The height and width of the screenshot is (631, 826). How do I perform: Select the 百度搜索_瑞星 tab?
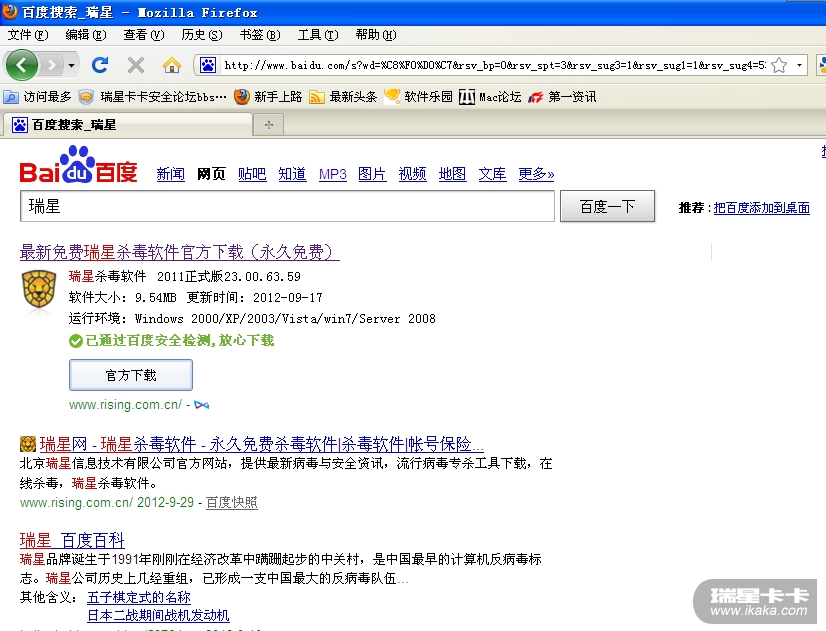coord(126,125)
